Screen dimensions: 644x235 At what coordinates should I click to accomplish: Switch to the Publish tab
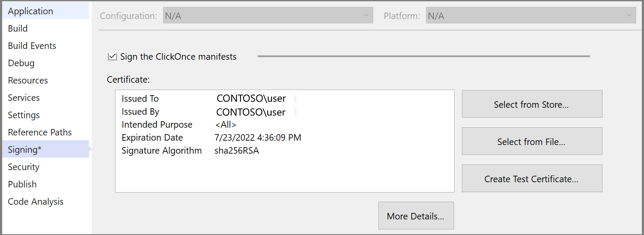tap(22, 184)
